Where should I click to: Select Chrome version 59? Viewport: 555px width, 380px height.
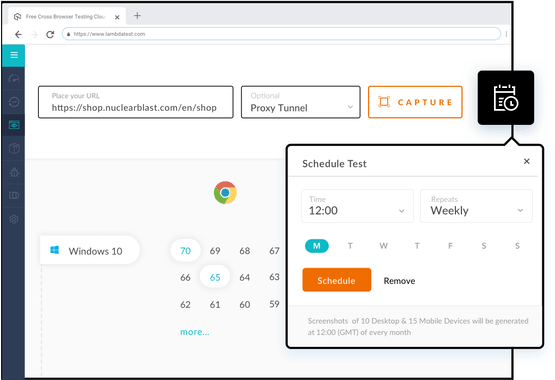coord(274,304)
